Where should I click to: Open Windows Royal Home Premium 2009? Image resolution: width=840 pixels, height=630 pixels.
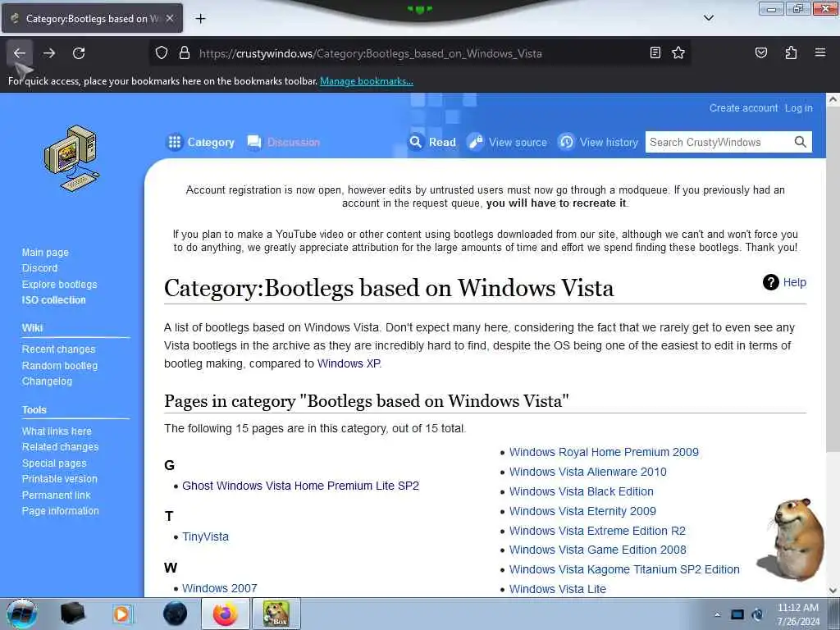pyautogui.click(x=604, y=452)
